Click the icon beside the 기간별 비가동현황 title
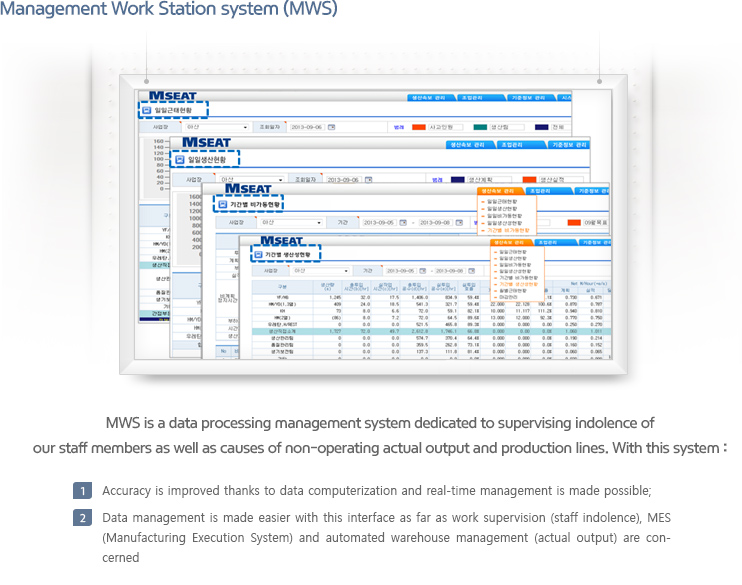The height and width of the screenshot is (585, 742). [222, 204]
